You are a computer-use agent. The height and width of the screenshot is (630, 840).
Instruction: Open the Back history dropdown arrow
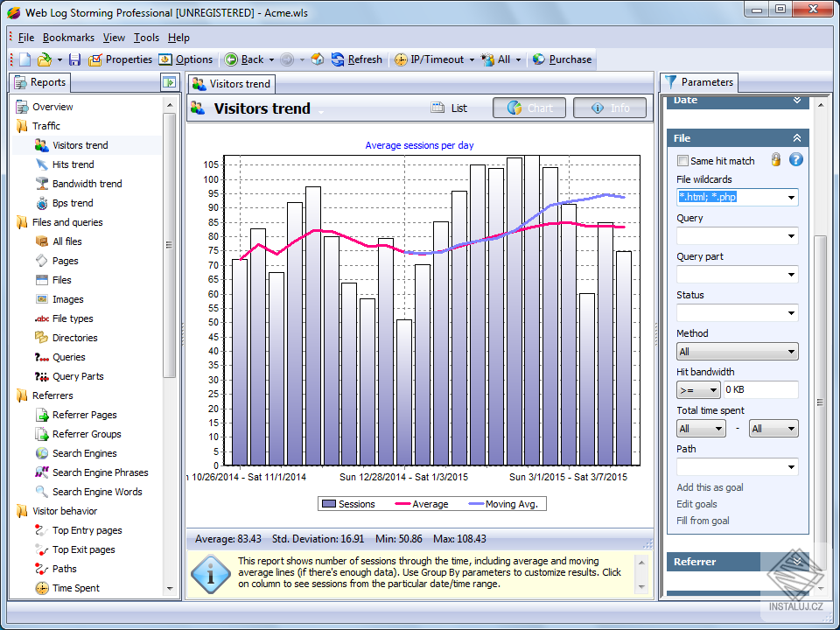(x=271, y=59)
